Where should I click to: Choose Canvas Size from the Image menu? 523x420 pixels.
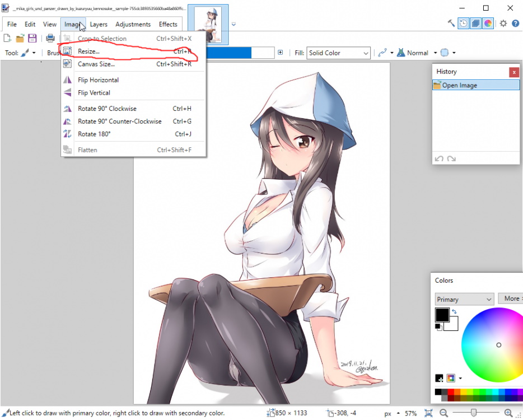coord(95,64)
